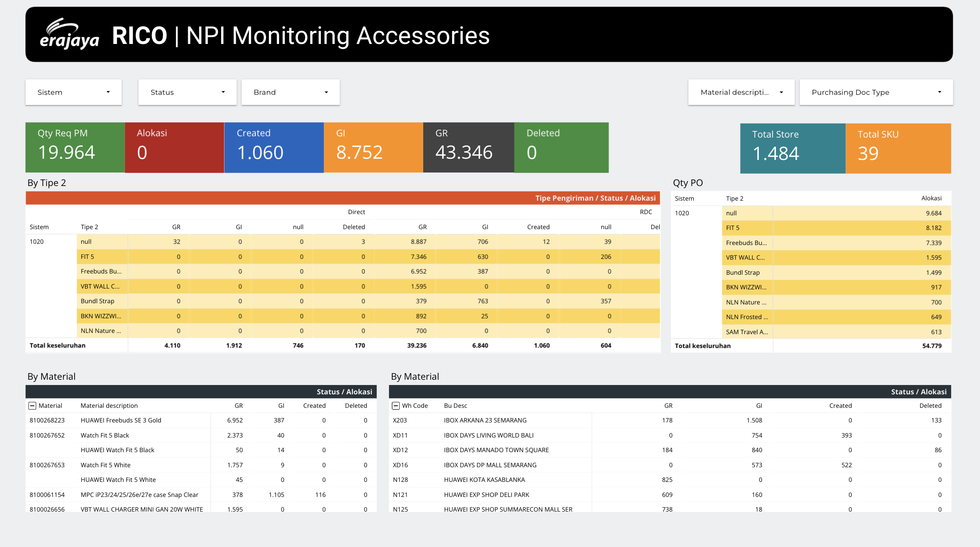Viewport: 980px width, 547px height.
Task: Click the Direct column group header
Action: coord(356,212)
